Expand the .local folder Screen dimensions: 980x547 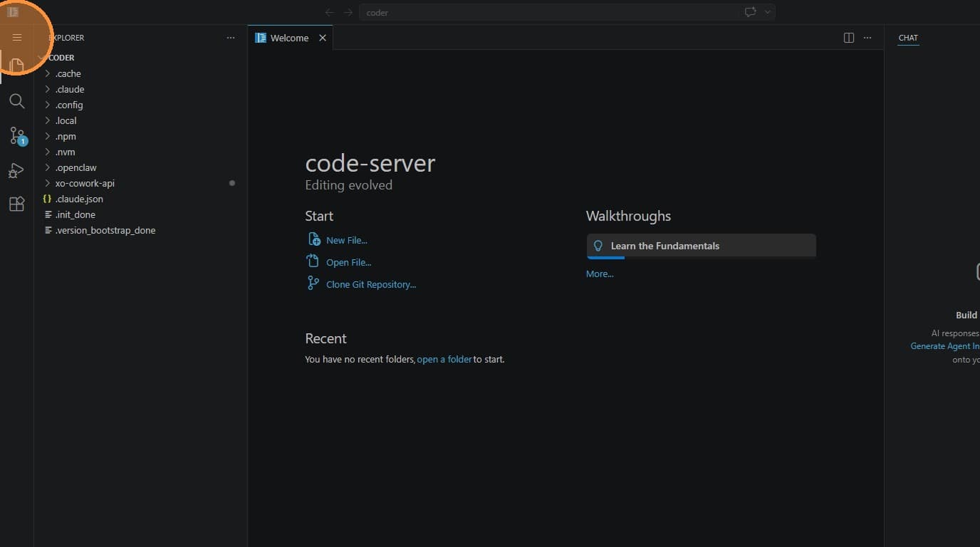[x=141, y=120]
